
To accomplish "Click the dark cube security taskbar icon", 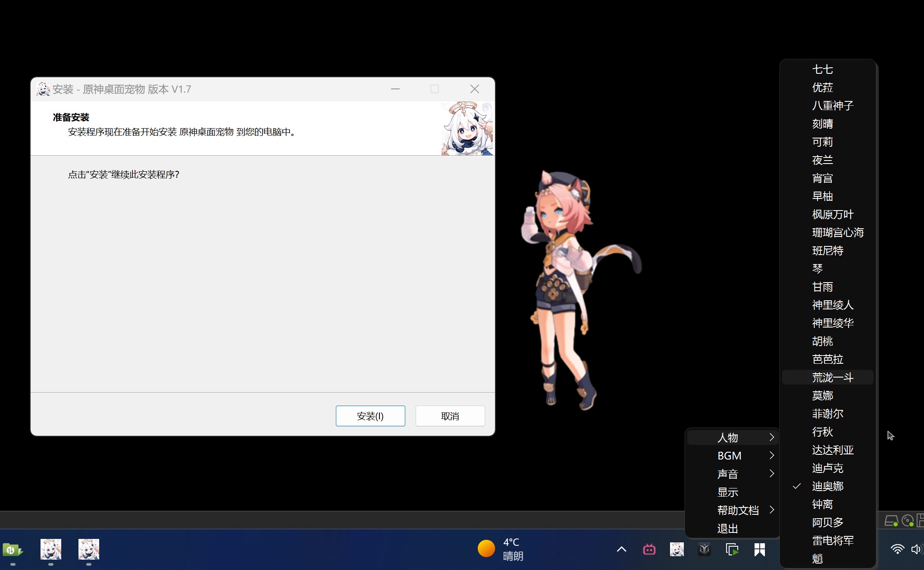I will [704, 549].
